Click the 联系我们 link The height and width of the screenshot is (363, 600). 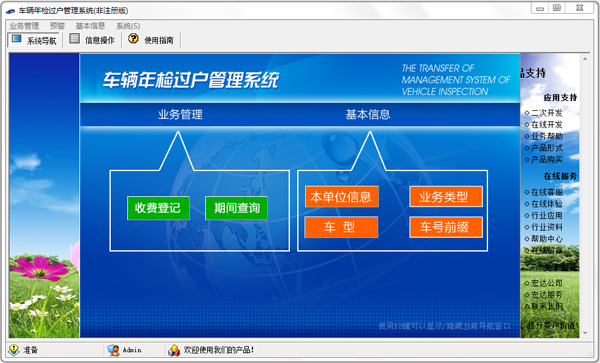546,306
